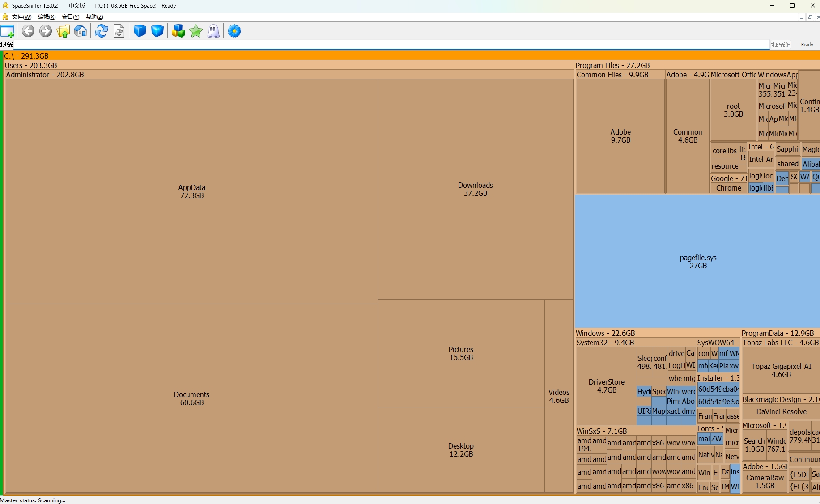The width and height of the screenshot is (820, 504).
Task: Click the Home house icon
Action: 81,31
